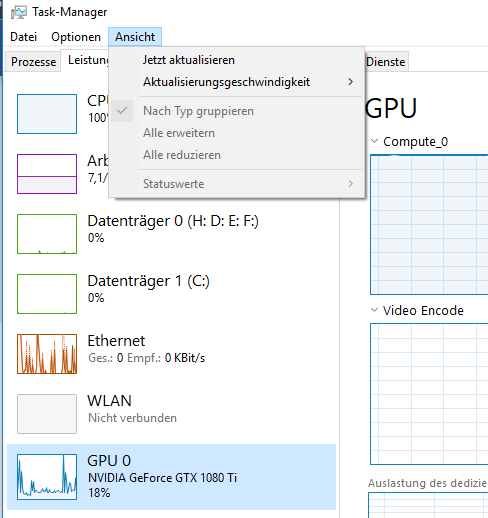Click the Task-Manager title bar icon
This screenshot has width=488, height=518.
point(18,12)
